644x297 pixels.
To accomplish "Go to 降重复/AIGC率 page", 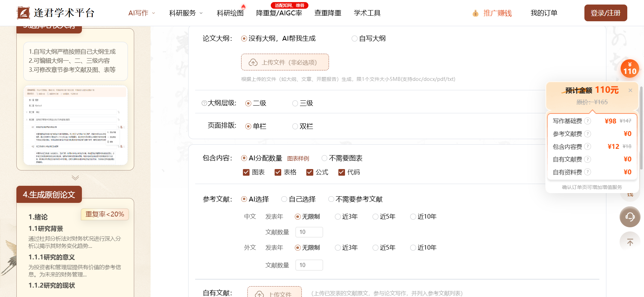I will click(279, 13).
